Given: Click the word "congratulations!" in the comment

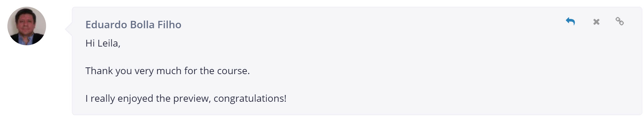Looking at the screenshot, I should point(250,98).
